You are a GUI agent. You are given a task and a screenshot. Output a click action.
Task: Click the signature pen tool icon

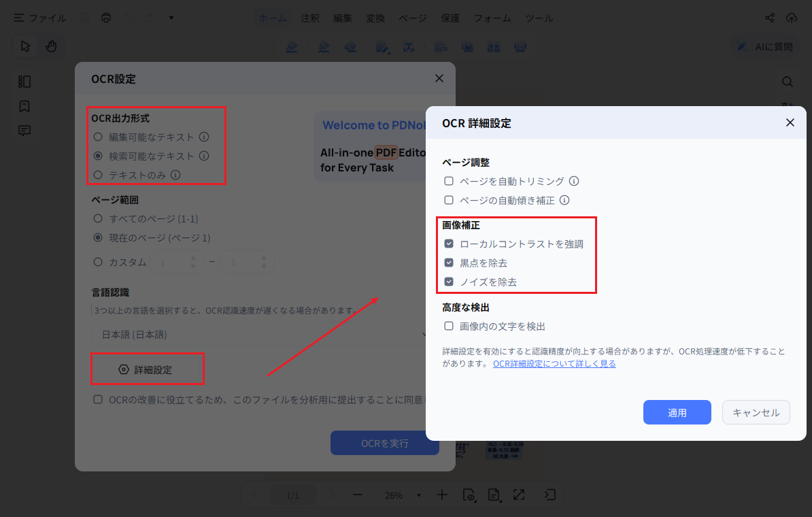click(324, 47)
